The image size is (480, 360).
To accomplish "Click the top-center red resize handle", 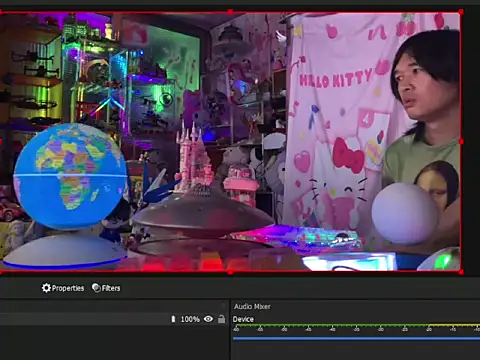I will click(x=230, y=12).
